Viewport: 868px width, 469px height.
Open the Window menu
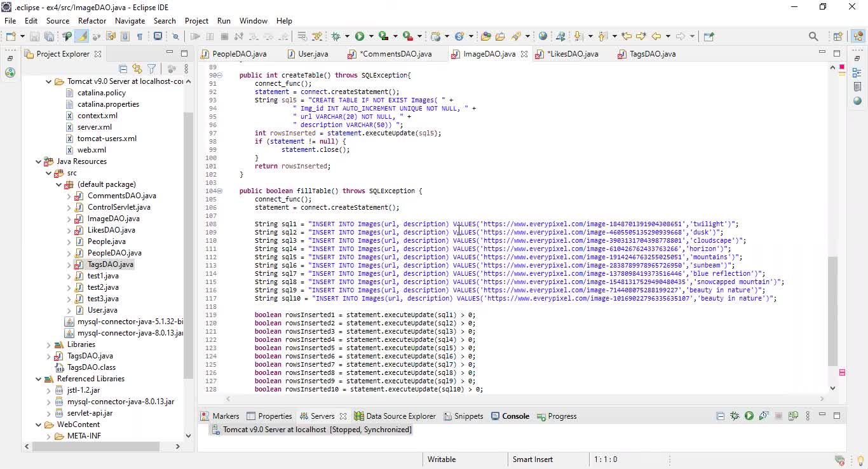(253, 20)
